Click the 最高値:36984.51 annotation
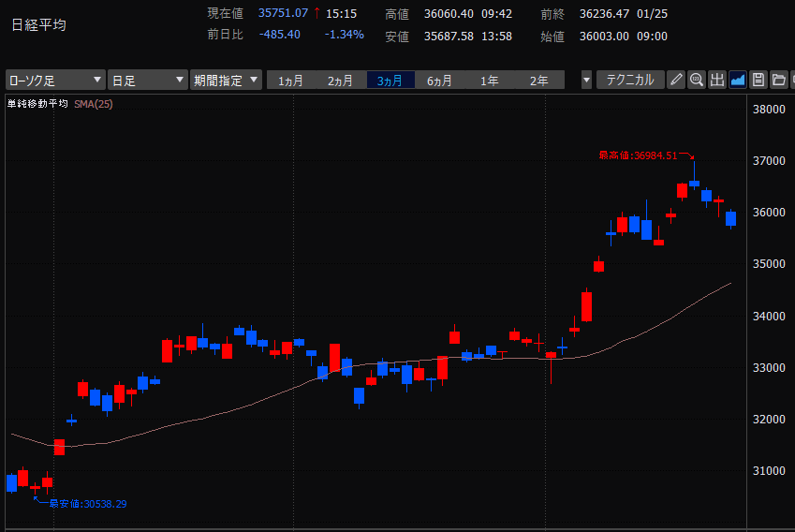This screenshot has height=532, width=795. (x=638, y=155)
